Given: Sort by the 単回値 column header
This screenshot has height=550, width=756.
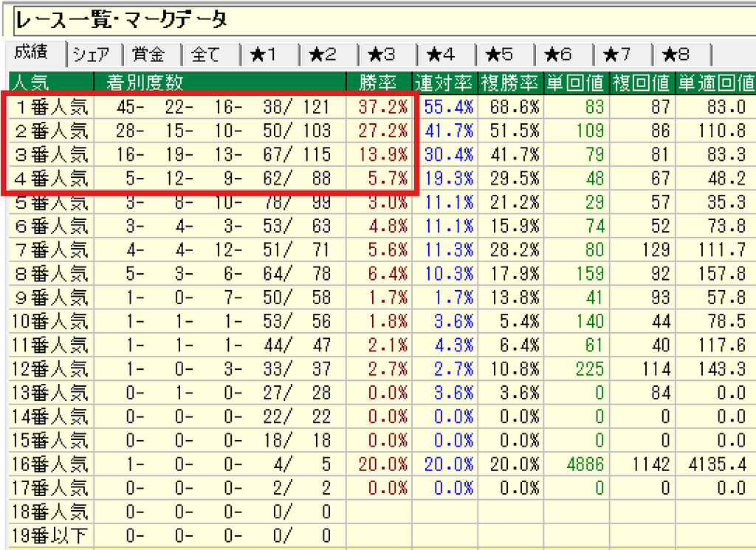Looking at the screenshot, I should point(577,82).
